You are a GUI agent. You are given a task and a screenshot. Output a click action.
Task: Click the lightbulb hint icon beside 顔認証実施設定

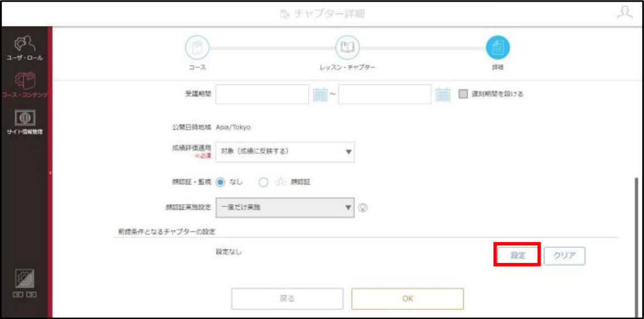[x=362, y=207]
